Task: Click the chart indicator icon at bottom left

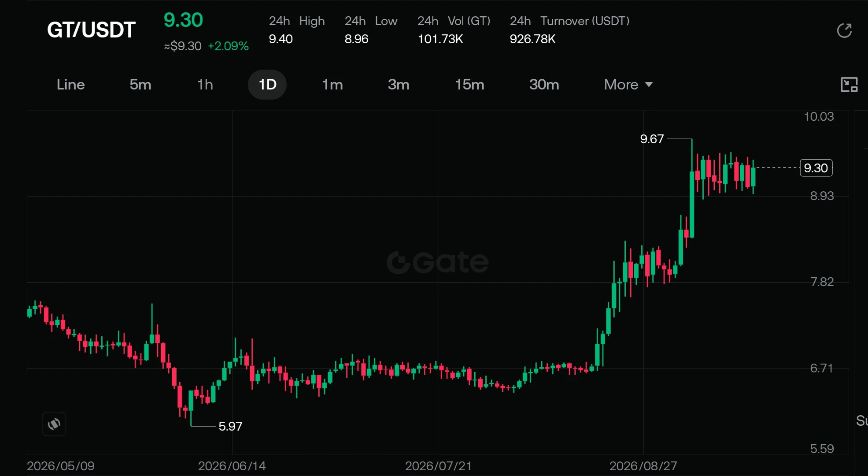Action: [x=54, y=424]
